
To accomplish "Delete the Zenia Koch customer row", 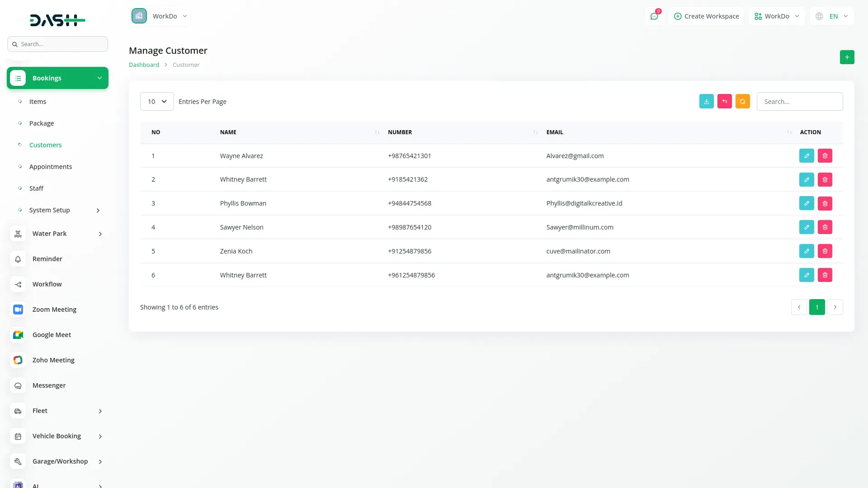I will (825, 251).
